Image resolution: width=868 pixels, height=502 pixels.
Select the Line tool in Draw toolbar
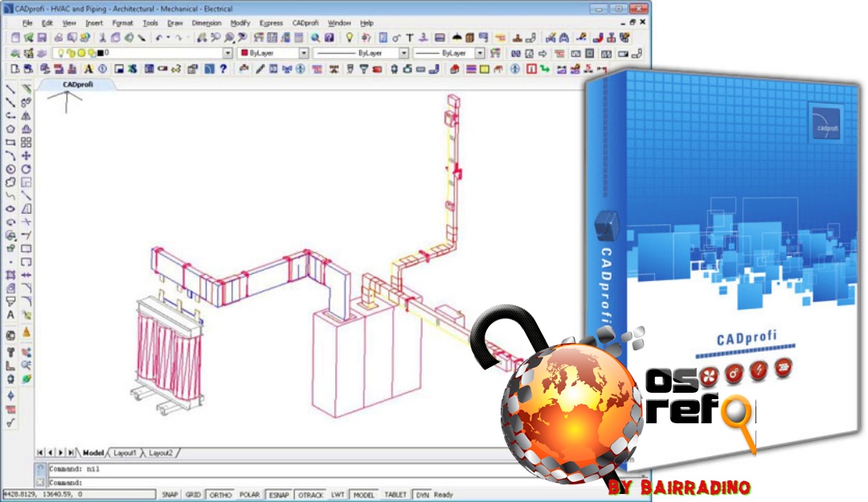(x=10, y=90)
